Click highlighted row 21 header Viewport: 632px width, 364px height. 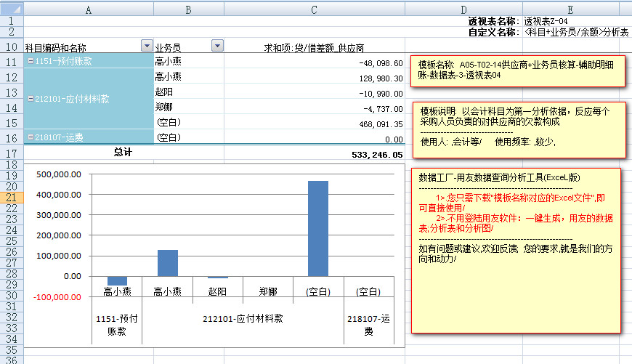(x=11, y=197)
